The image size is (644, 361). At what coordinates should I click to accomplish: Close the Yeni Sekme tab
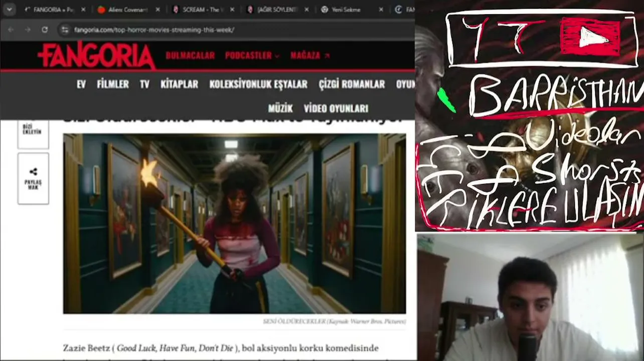pos(381,10)
